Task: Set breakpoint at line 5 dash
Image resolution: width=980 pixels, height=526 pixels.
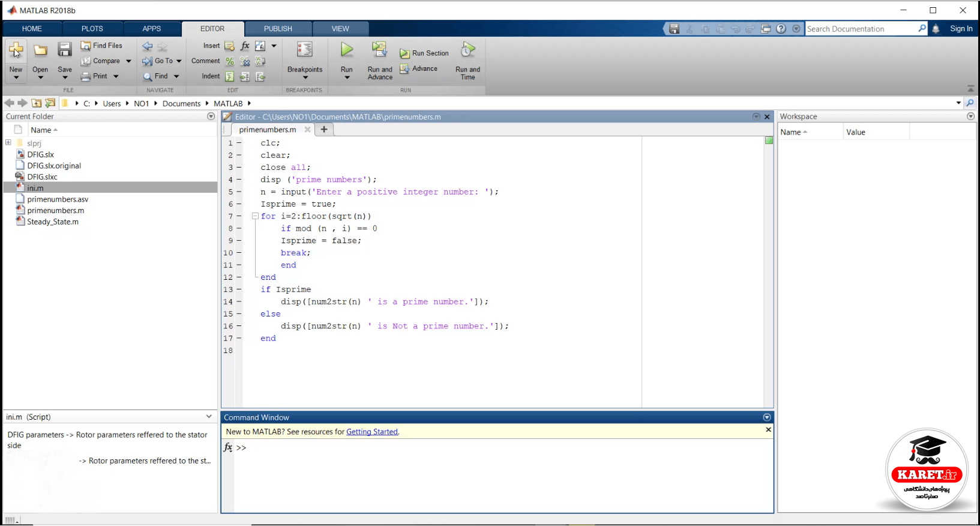Action: coord(238,192)
